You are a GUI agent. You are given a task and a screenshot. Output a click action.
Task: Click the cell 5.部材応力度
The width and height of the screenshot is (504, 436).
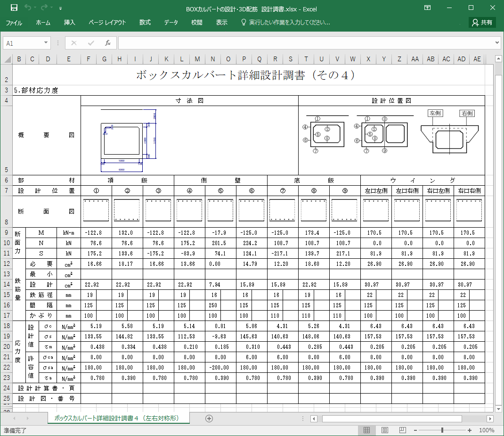(36, 90)
